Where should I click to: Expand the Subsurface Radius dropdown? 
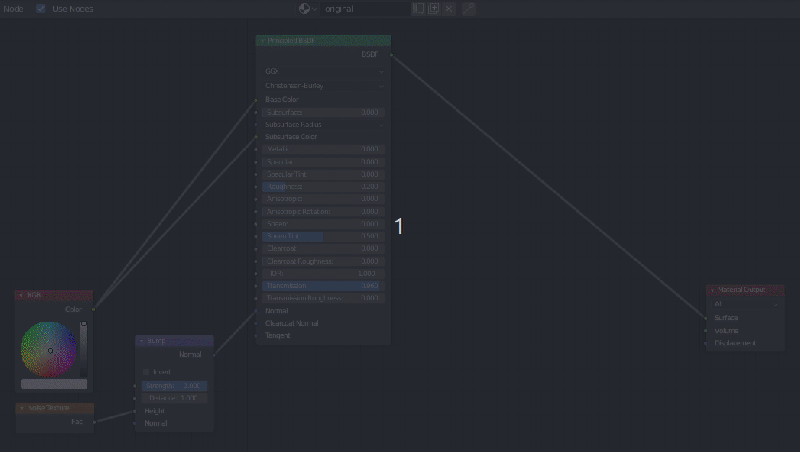tap(323, 124)
